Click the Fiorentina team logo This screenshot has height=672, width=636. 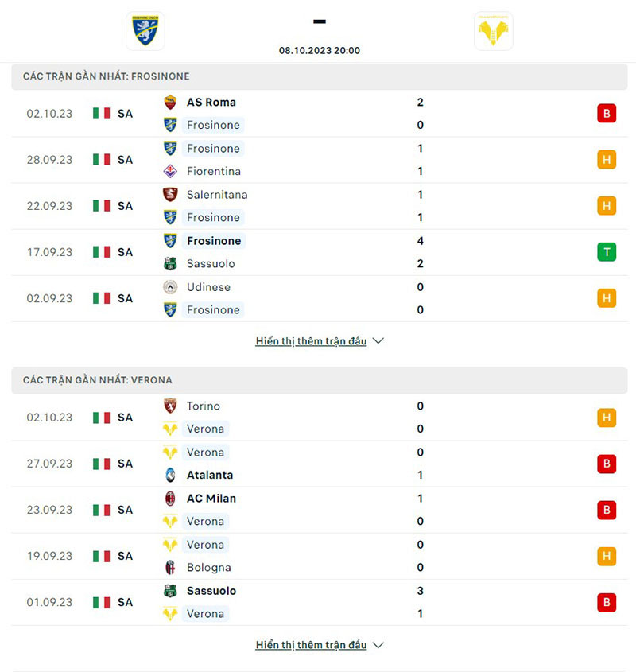(x=170, y=171)
